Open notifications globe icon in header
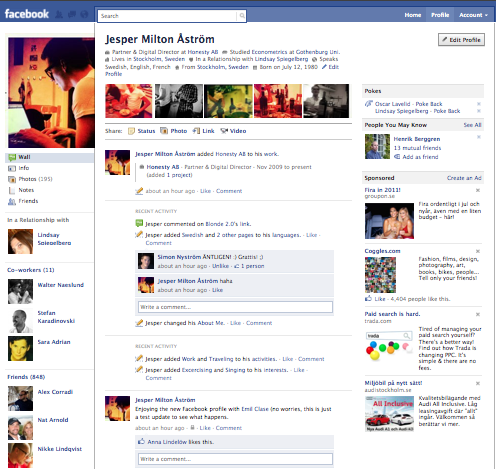The image size is (496, 469). pos(84,15)
